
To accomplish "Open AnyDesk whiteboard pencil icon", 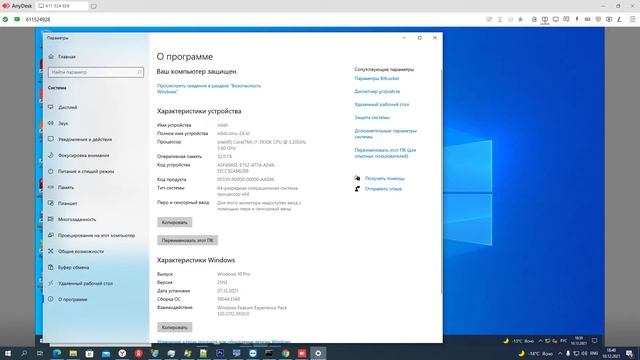I will (x=619, y=19).
